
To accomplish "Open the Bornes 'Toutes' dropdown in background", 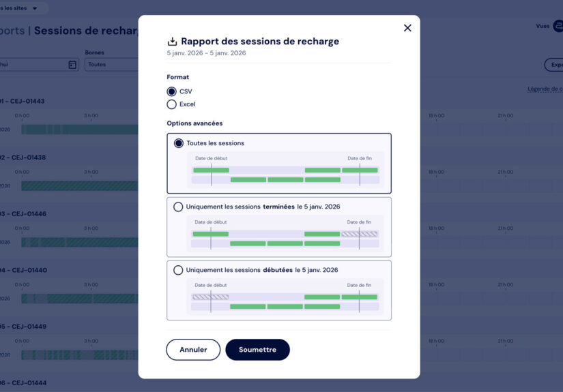I will pyautogui.click(x=111, y=65).
